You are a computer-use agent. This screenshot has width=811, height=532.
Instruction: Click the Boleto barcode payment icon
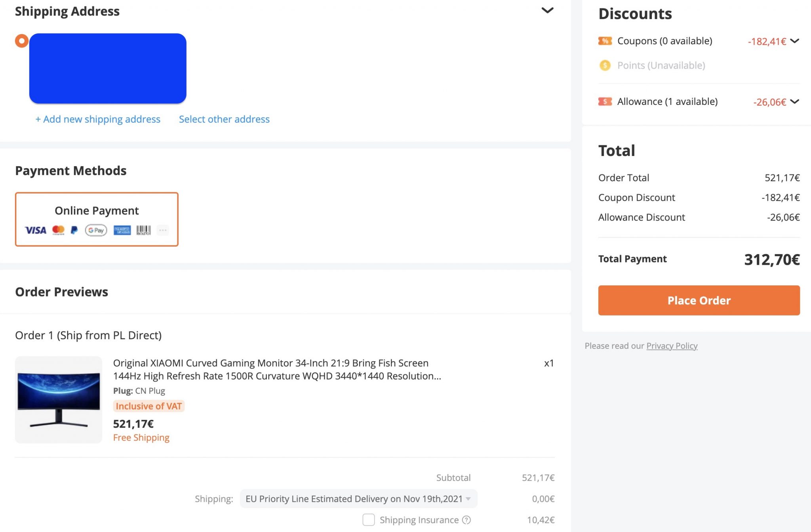pos(144,230)
